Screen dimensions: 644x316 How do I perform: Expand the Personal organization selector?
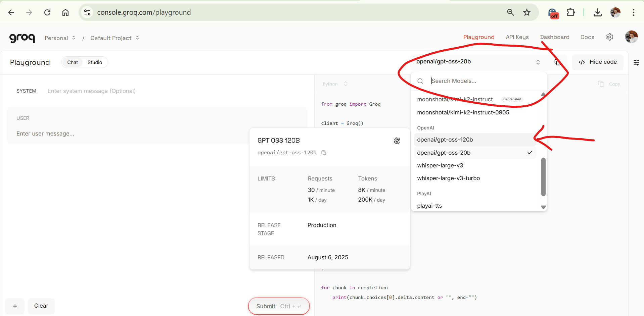point(60,38)
